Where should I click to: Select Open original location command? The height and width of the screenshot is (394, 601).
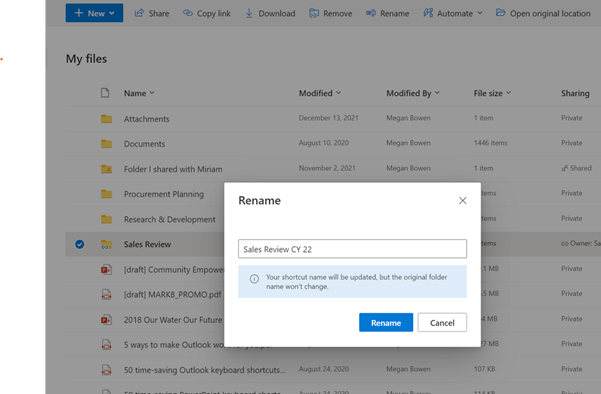(543, 13)
